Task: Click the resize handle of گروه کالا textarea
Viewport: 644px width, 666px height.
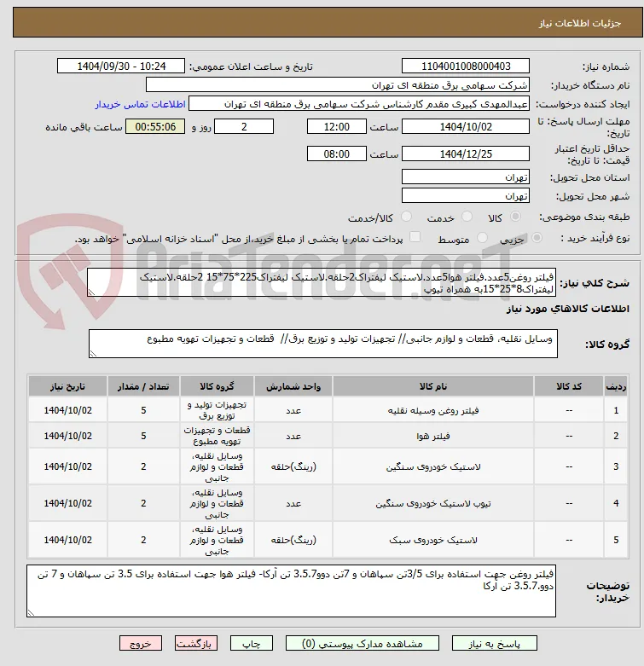Action: [94, 353]
